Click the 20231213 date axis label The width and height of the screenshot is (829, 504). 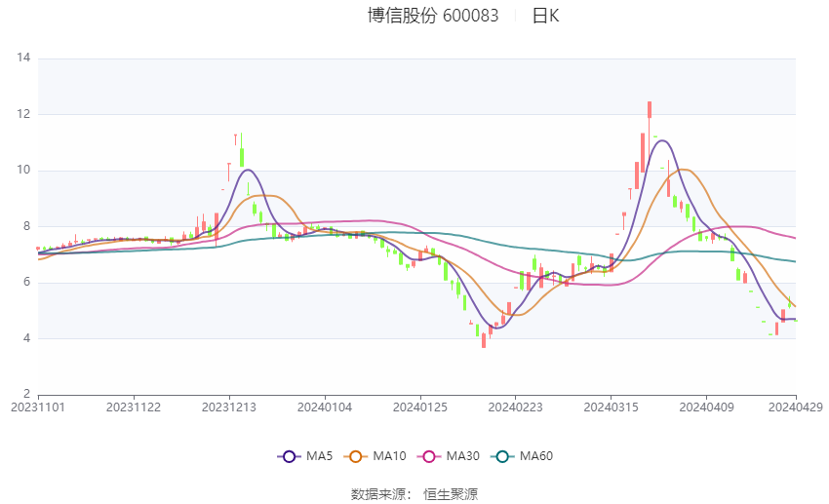[x=229, y=407]
